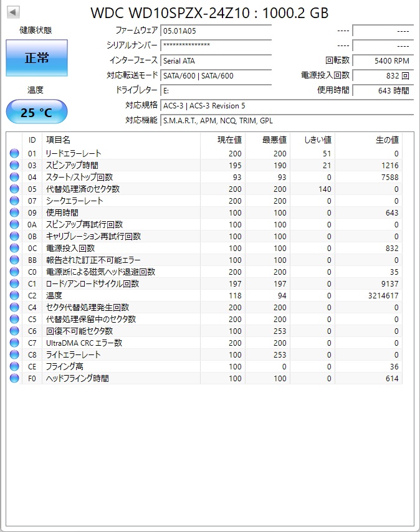Click the status orb for 代替処理保留中のセクタ数

pos(14,319)
